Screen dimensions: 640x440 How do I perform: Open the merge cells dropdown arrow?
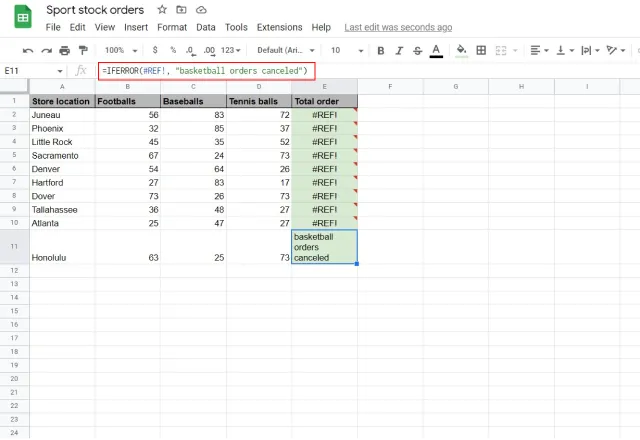[515, 51]
